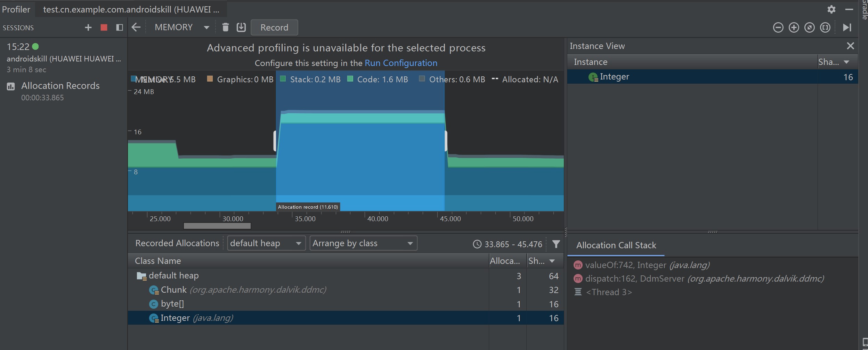Click the Allocation record (11.610) marker
Image resolution: width=868 pixels, height=350 pixels.
308,207
